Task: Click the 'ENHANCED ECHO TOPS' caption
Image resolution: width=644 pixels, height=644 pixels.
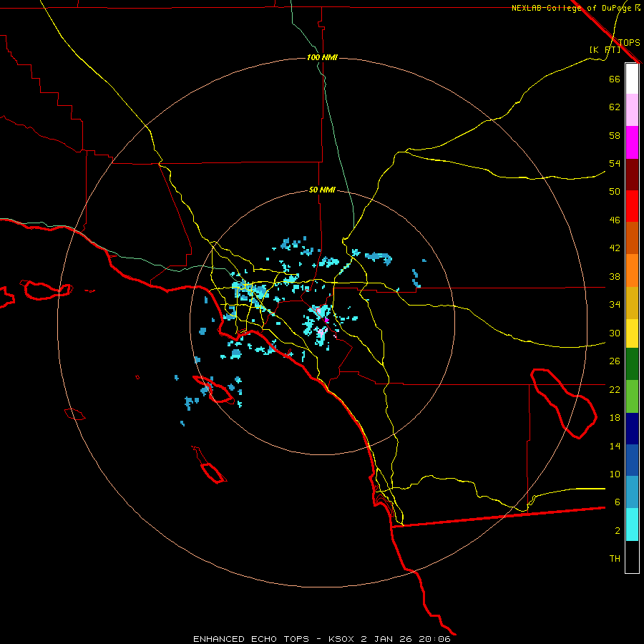Action: click(x=251, y=639)
